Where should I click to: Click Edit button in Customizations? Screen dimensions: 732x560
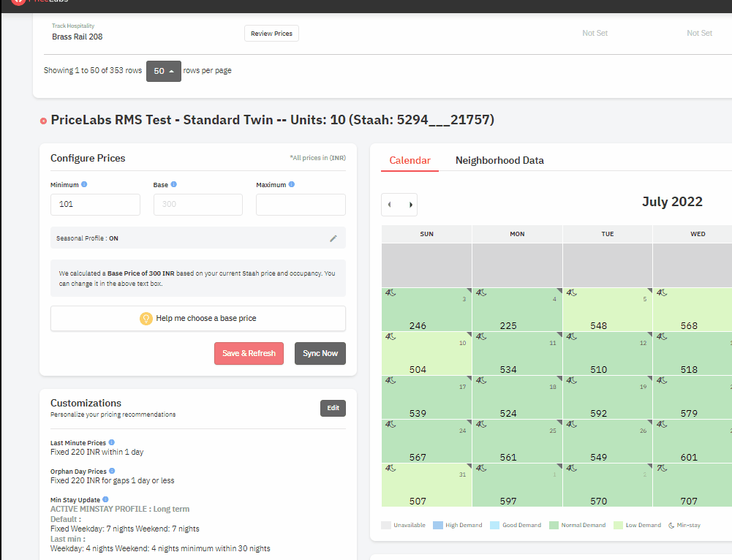point(333,408)
